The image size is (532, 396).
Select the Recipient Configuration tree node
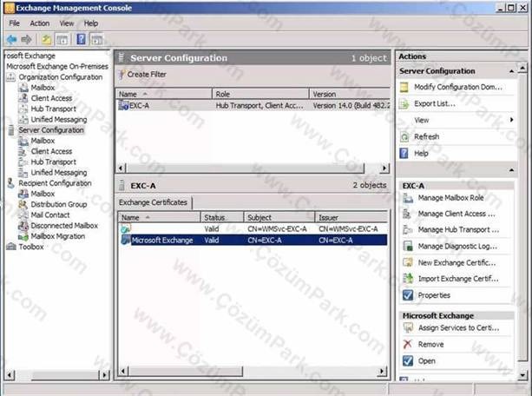[x=55, y=183]
